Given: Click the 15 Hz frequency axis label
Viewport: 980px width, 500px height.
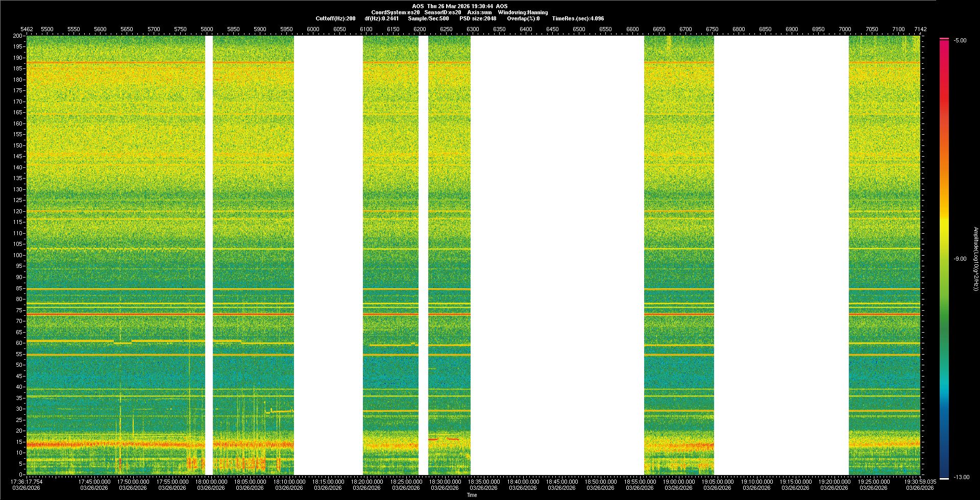Looking at the screenshot, I should click(19, 442).
